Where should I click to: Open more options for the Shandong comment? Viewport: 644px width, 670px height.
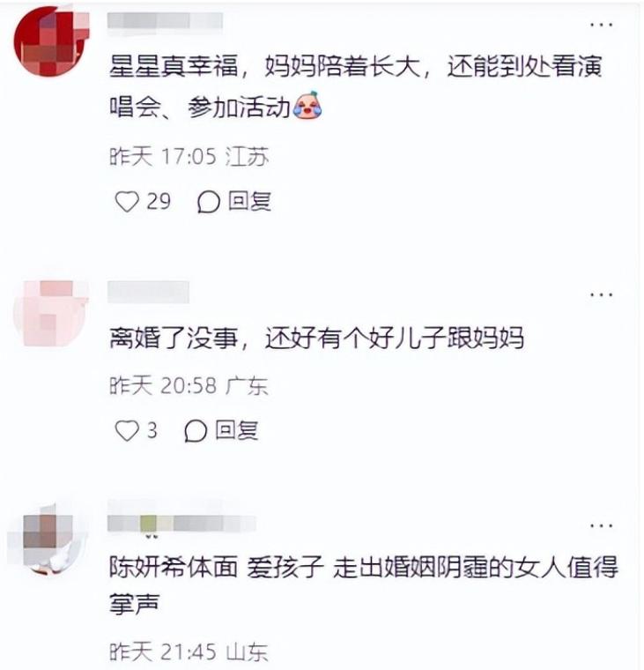pyautogui.click(x=602, y=525)
